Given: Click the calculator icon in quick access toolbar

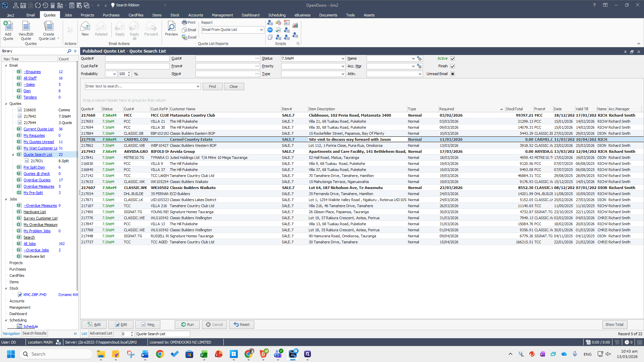Looking at the screenshot, I should (53, 5).
